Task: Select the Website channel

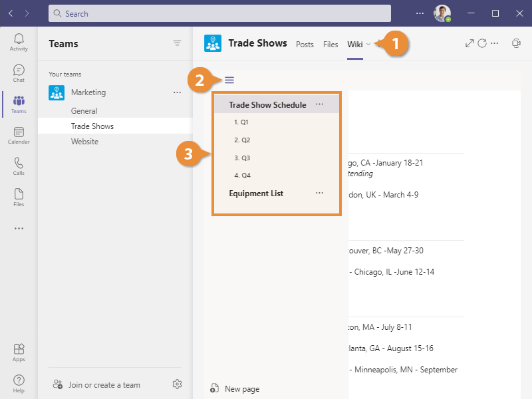Action: pos(84,142)
